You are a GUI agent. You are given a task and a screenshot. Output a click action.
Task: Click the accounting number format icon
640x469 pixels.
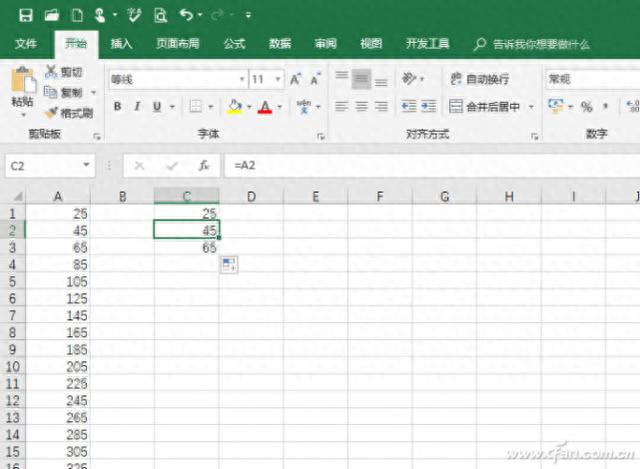point(556,107)
